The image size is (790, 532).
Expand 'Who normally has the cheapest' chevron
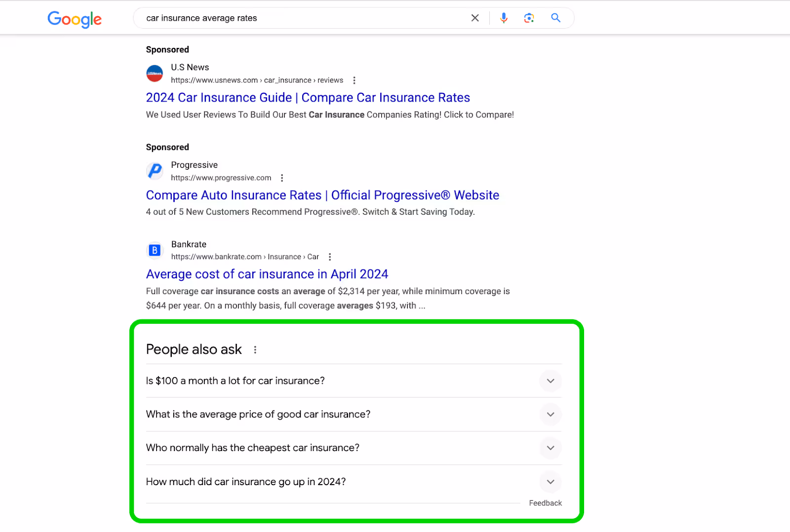point(551,448)
